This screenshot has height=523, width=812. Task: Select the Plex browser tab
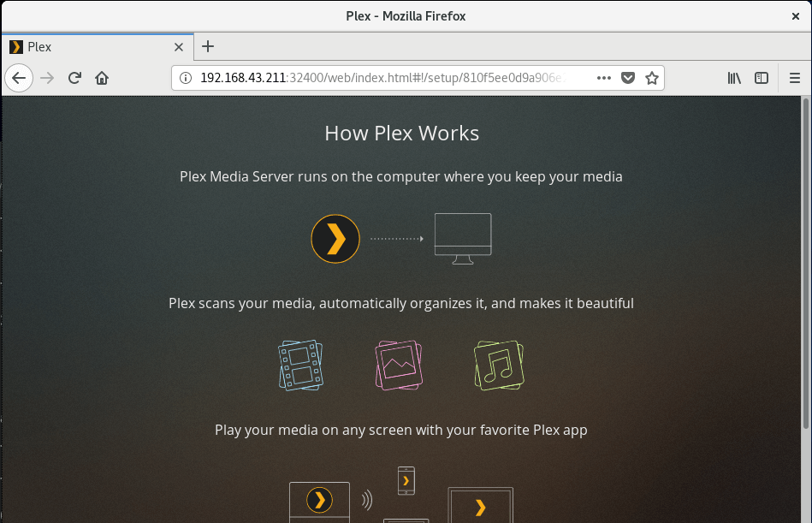pos(98,47)
